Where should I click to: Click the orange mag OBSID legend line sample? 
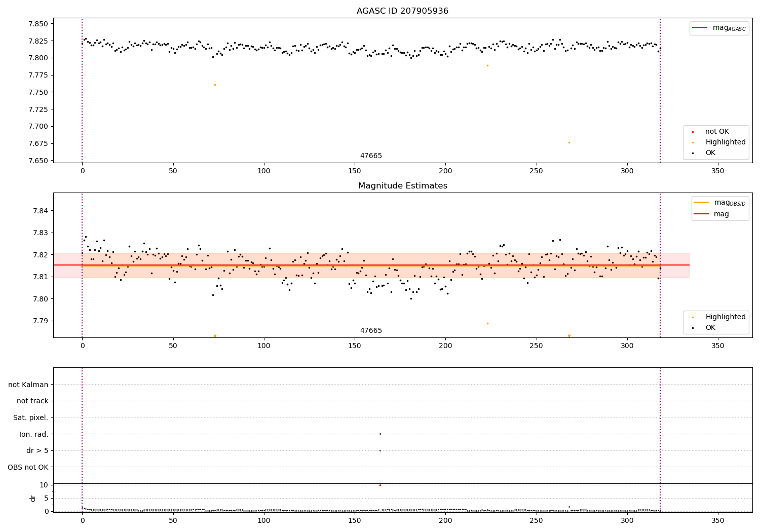(701, 203)
